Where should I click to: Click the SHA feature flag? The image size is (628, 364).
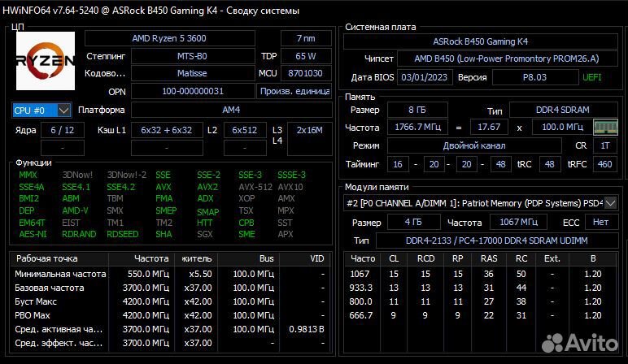164,234
